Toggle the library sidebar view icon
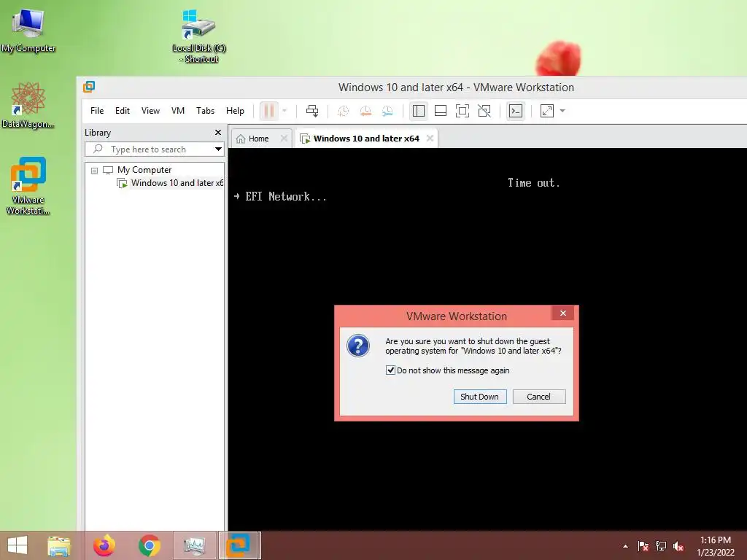 (x=418, y=111)
